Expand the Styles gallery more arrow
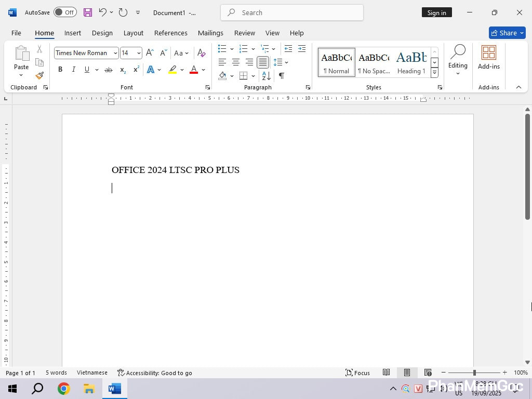The image size is (532, 399). coord(434,73)
